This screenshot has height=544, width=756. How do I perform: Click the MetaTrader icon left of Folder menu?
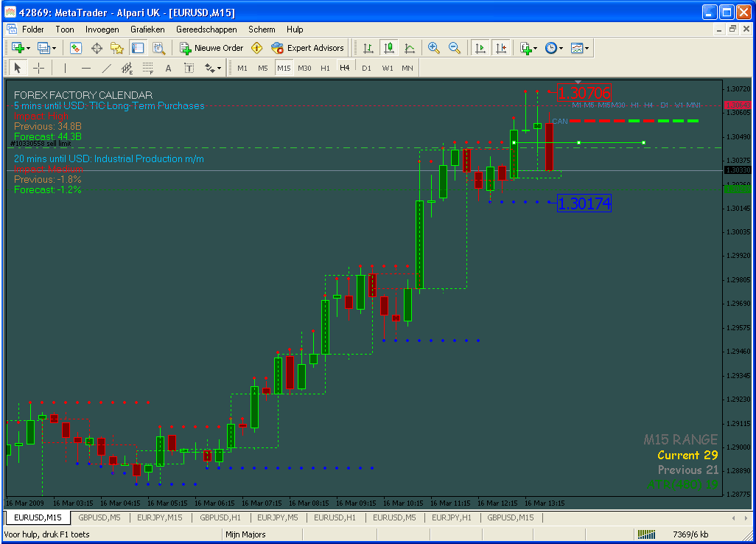[x=12, y=29]
